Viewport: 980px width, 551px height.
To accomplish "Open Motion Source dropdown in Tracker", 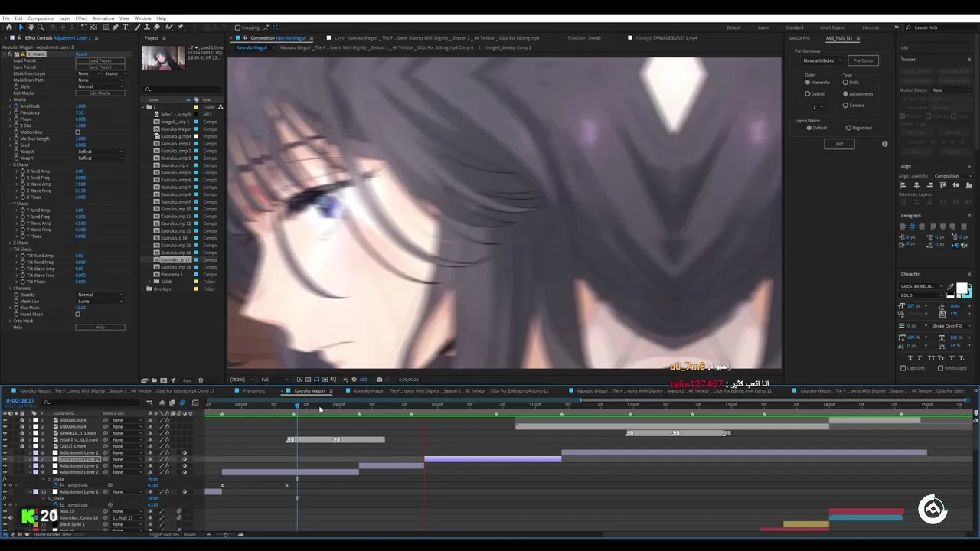I will coord(951,90).
